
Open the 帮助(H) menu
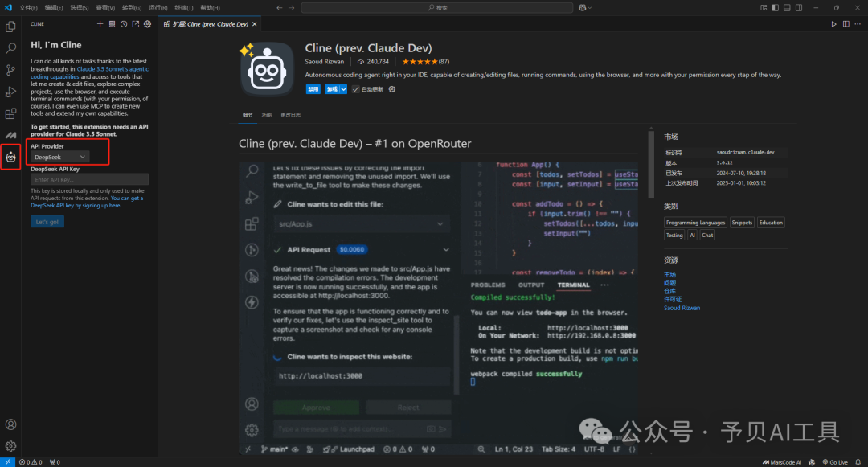[210, 8]
